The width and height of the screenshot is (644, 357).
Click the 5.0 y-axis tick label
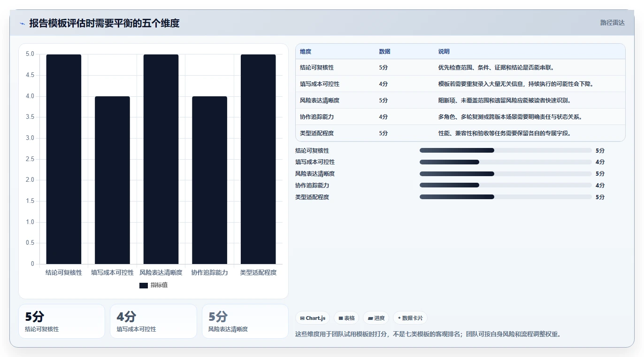tap(30, 54)
